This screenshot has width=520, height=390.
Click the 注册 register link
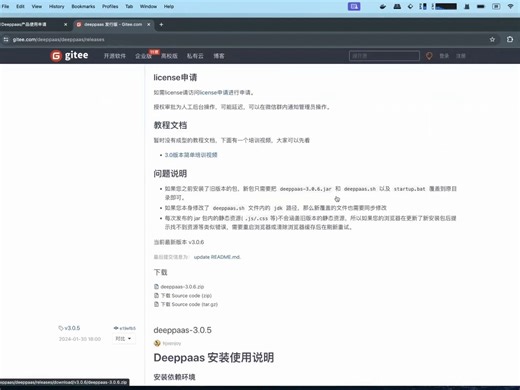(461, 56)
